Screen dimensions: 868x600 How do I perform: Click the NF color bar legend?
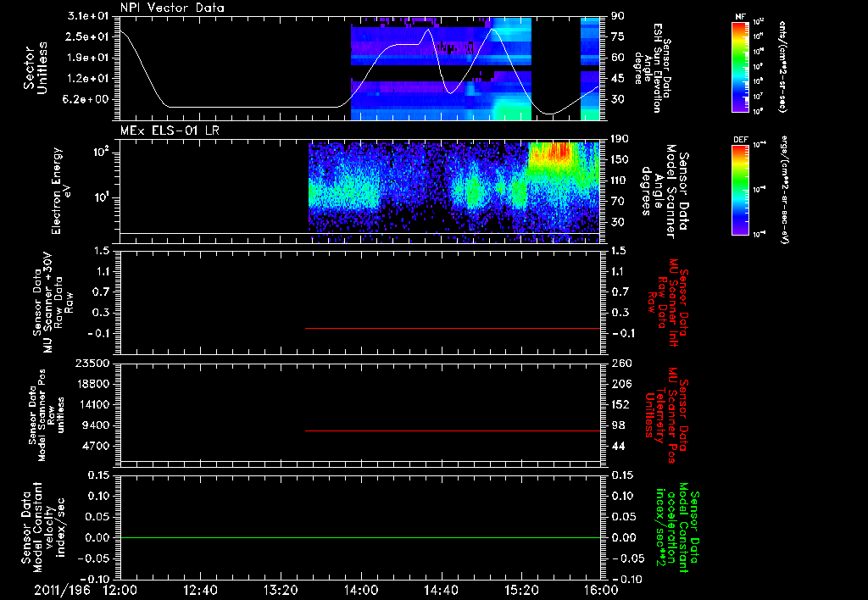click(x=741, y=66)
